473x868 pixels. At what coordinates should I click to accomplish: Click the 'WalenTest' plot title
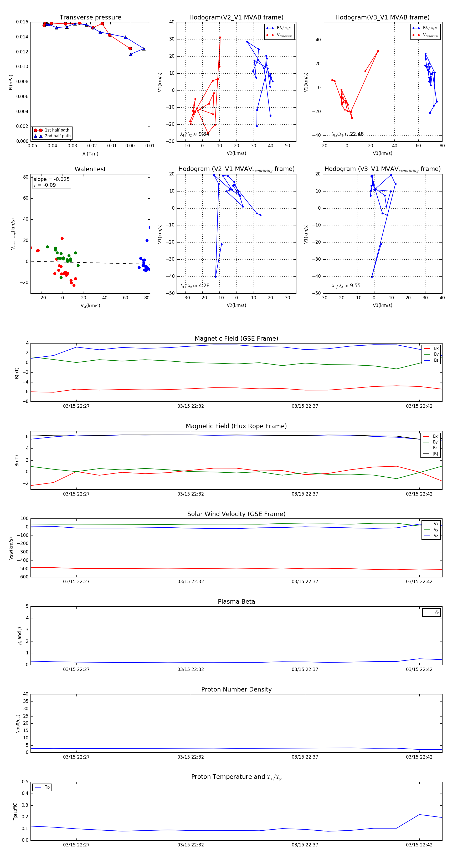(x=90, y=169)
